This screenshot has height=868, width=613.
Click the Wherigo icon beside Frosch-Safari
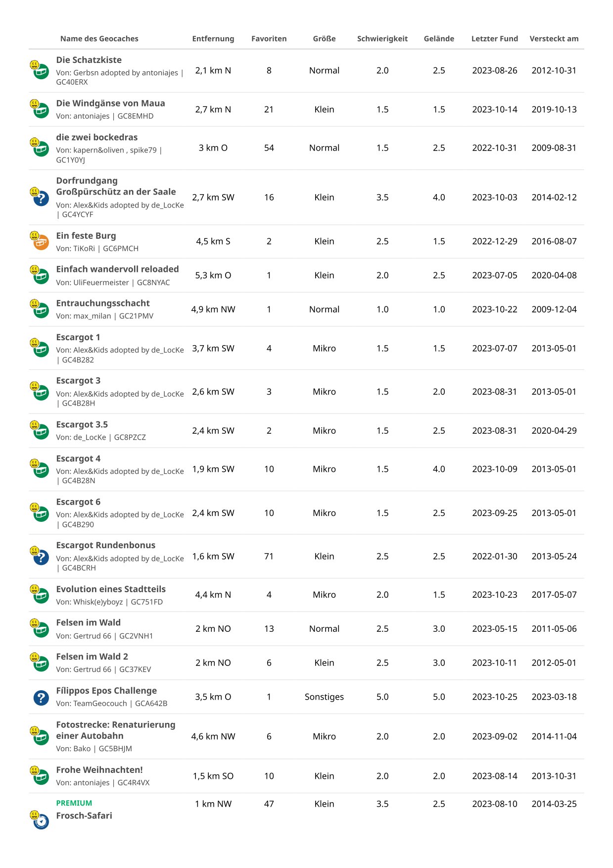41,821
